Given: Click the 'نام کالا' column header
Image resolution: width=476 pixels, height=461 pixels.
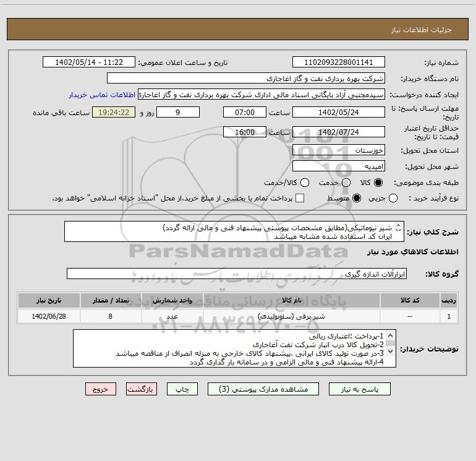Looking at the screenshot, I should coord(291,301).
